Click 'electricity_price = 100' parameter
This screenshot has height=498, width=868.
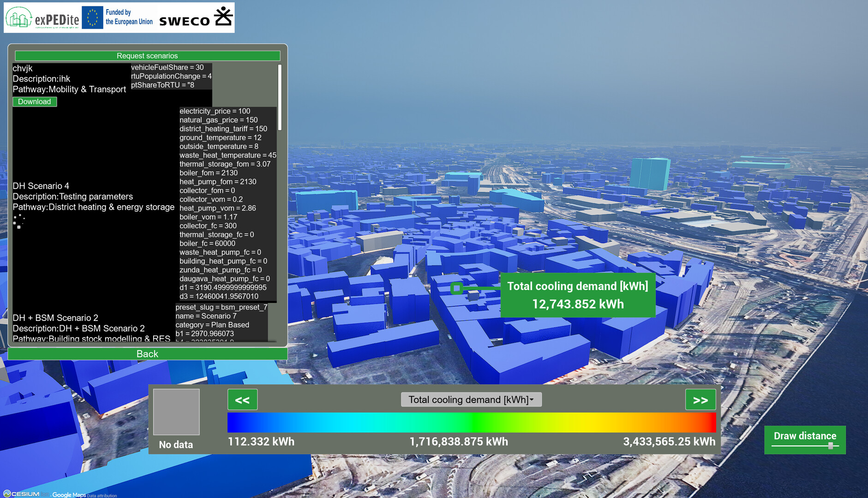click(215, 111)
